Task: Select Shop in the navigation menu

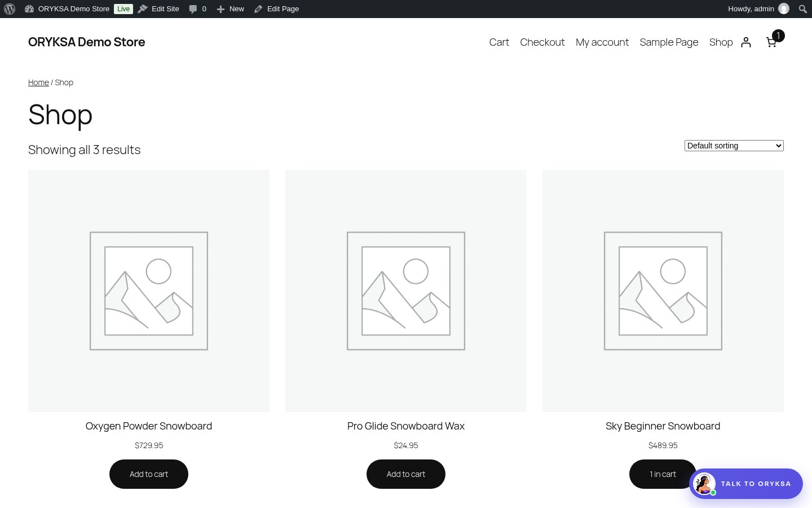Action: (721, 42)
